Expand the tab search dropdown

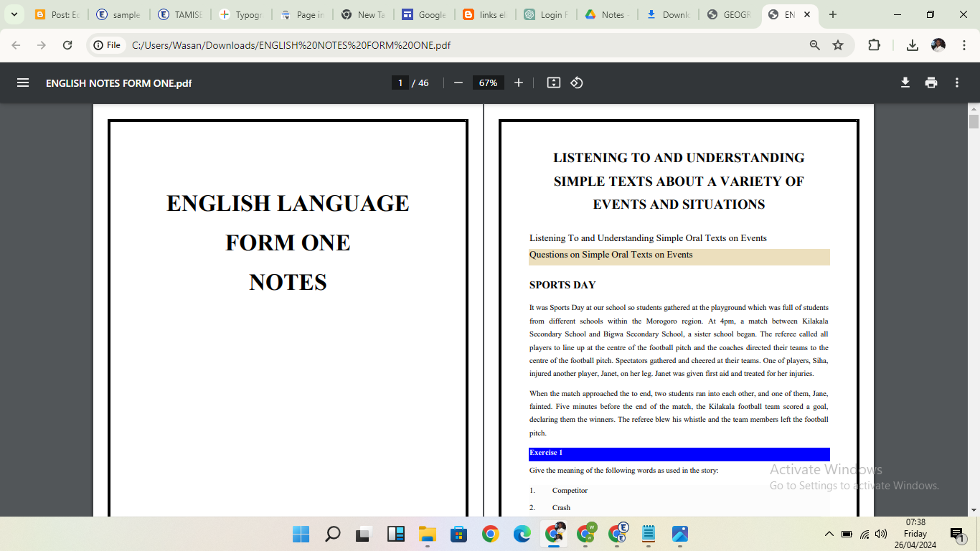coord(14,14)
